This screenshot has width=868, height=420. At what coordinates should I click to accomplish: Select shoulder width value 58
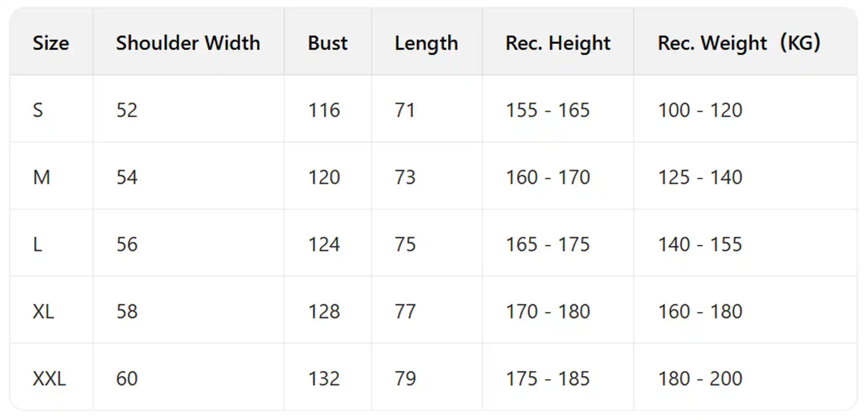(127, 312)
